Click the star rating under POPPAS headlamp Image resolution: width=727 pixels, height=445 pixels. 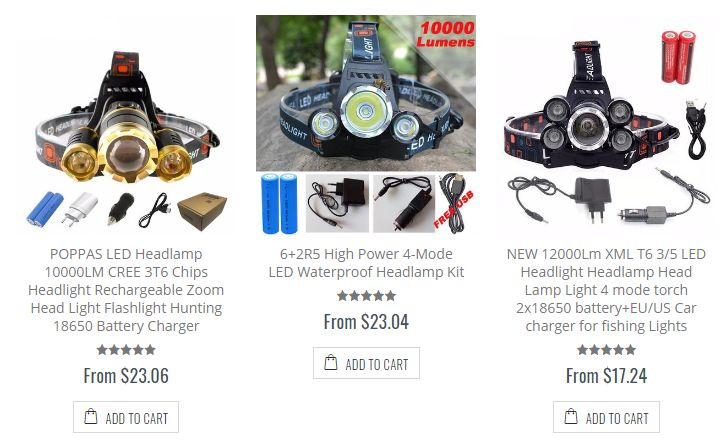pyautogui.click(x=126, y=350)
